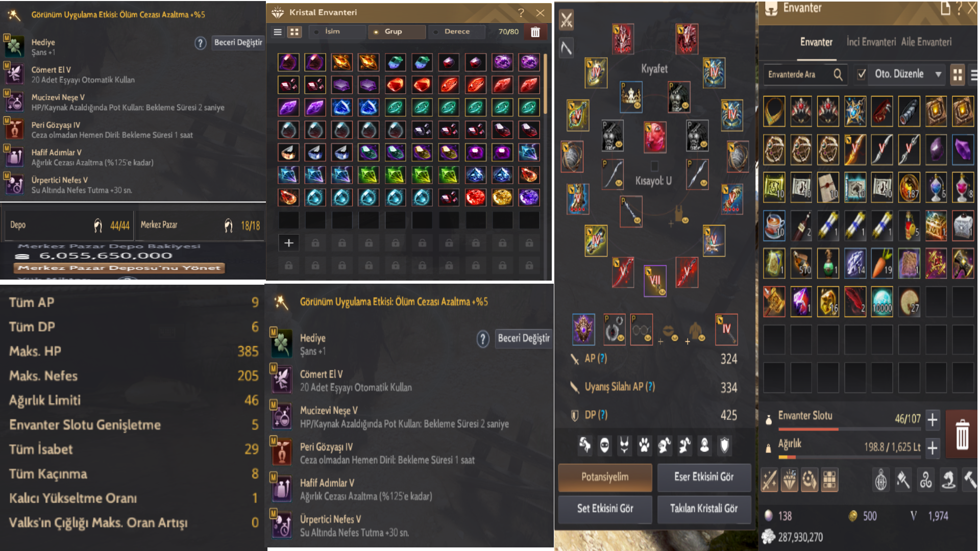The width and height of the screenshot is (980, 551).
Task: Click the plus to increase Ağırlık limit
Action: pos(933,448)
